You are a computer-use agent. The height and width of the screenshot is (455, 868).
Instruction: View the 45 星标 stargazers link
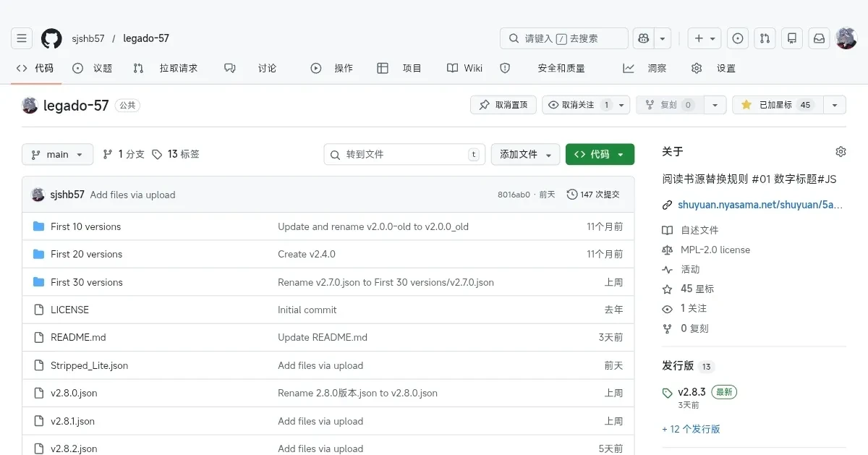(x=689, y=289)
